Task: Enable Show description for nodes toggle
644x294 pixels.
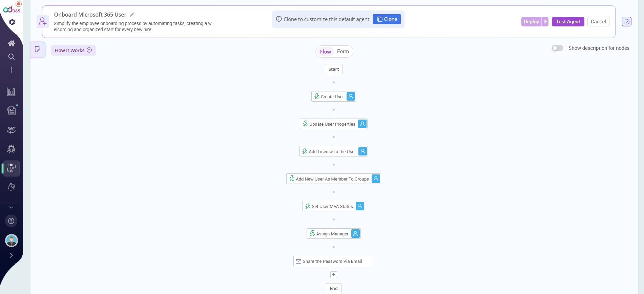Action: pos(557,48)
